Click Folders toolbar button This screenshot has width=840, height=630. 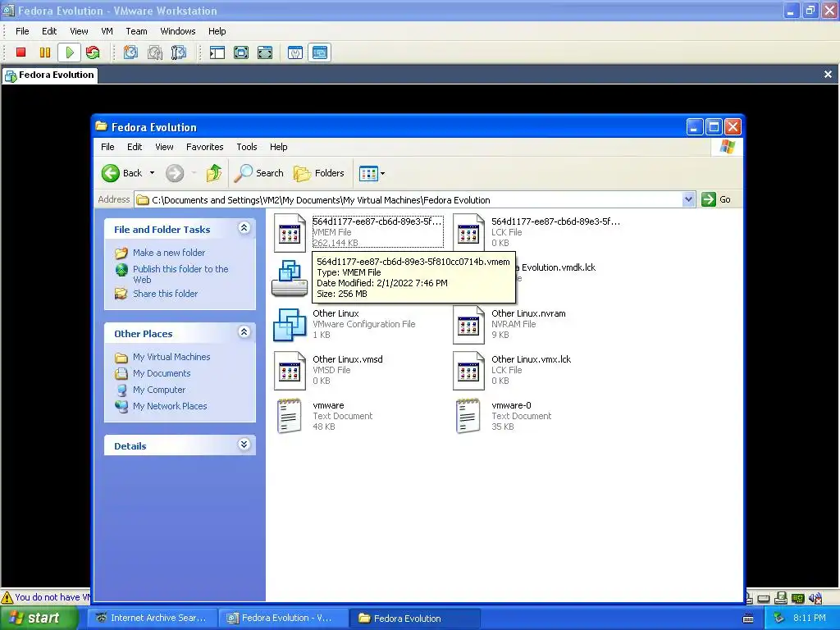coord(319,173)
